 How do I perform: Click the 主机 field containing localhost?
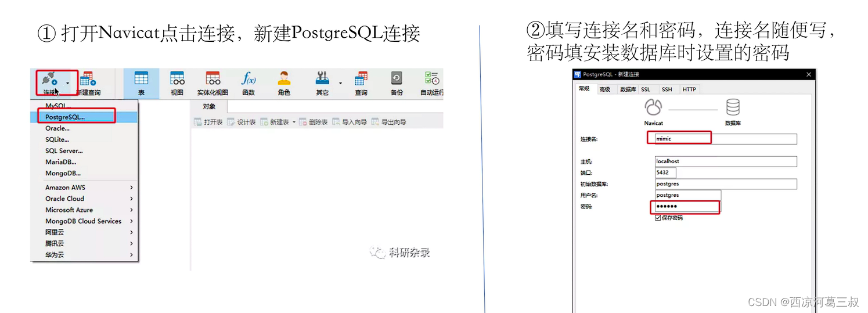coord(726,161)
